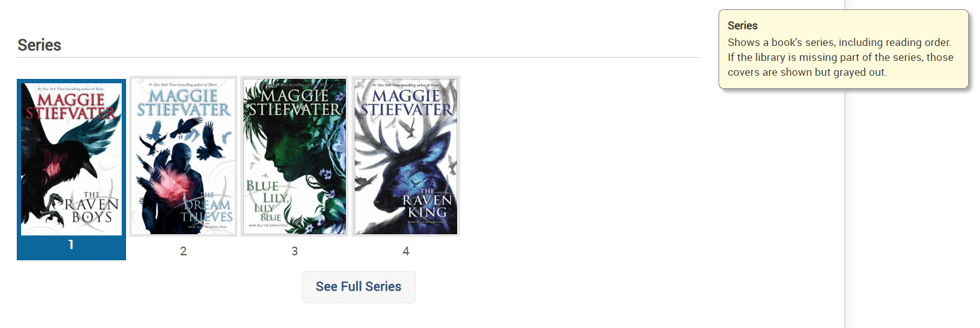The image size is (980, 328).
Task: Click Maggie Stiefvater name on Raven Boys cover
Action: coord(71,106)
